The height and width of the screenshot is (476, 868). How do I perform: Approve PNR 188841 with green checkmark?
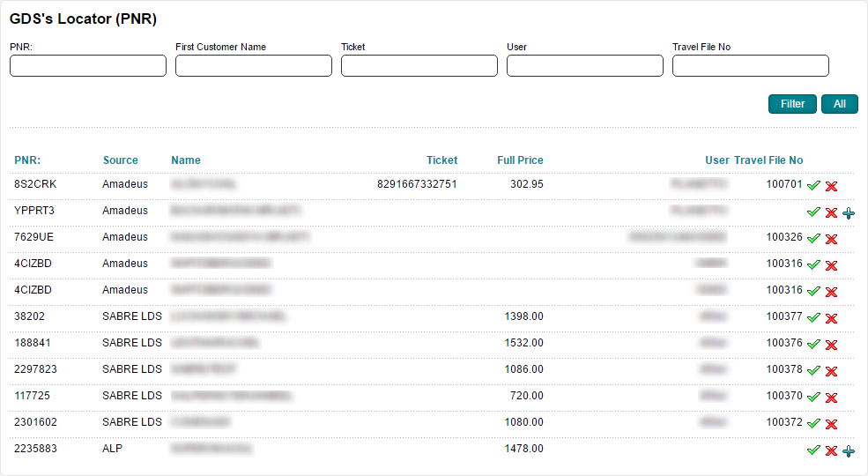pyautogui.click(x=813, y=345)
